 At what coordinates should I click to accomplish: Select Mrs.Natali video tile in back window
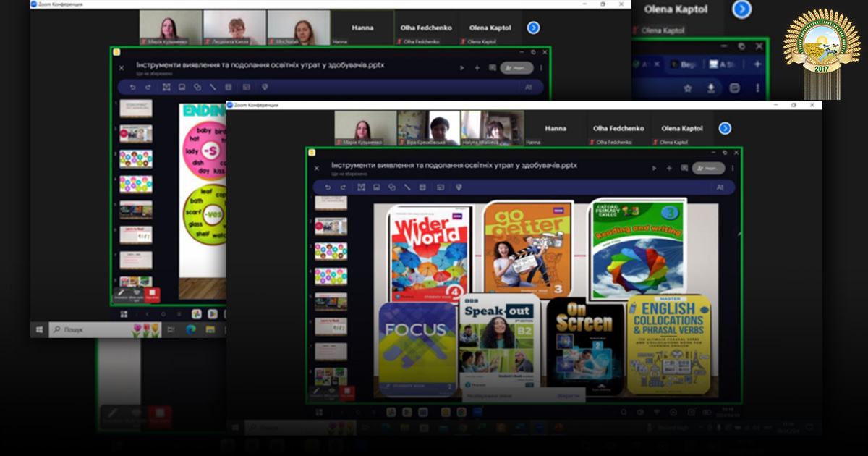tap(298, 28)
